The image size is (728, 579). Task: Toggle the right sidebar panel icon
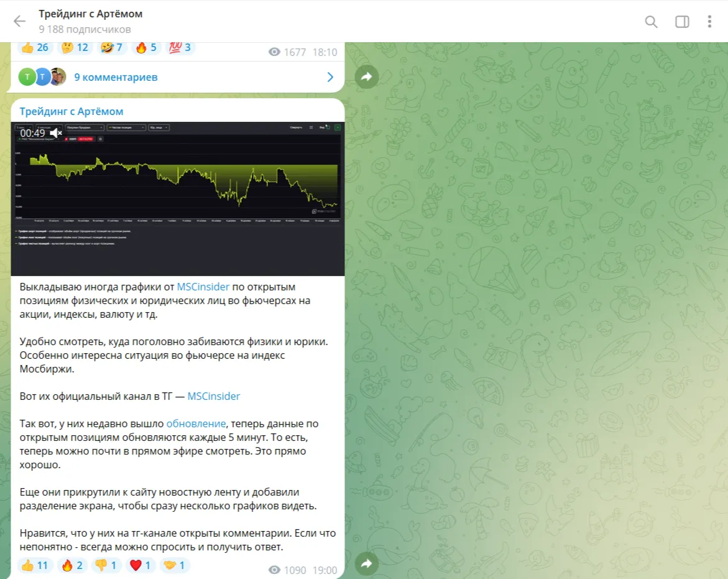681,21
